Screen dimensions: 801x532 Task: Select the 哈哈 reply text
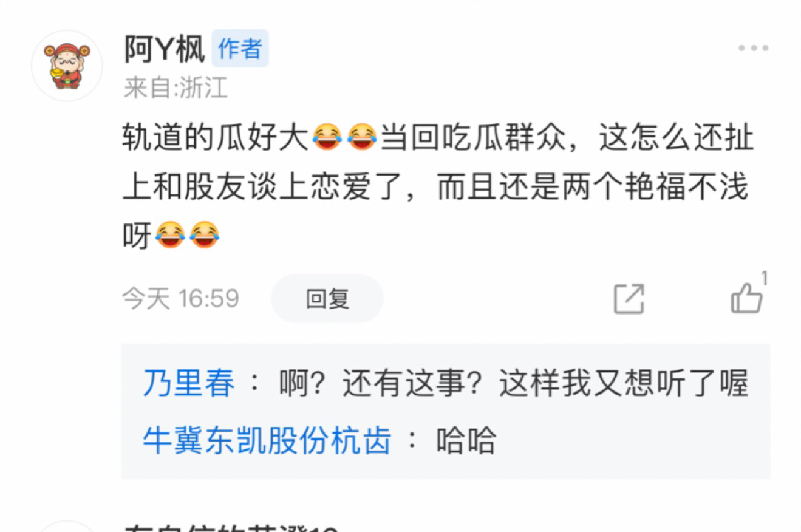pos(466,440)
